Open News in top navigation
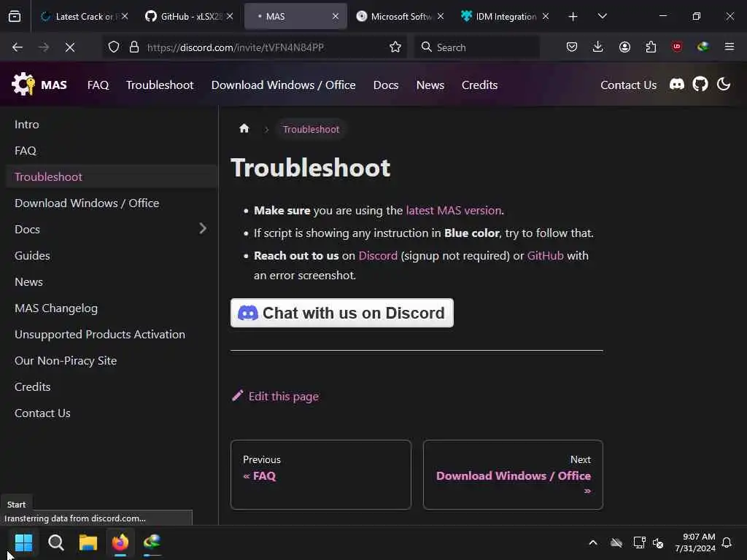 tap(430, 85)
